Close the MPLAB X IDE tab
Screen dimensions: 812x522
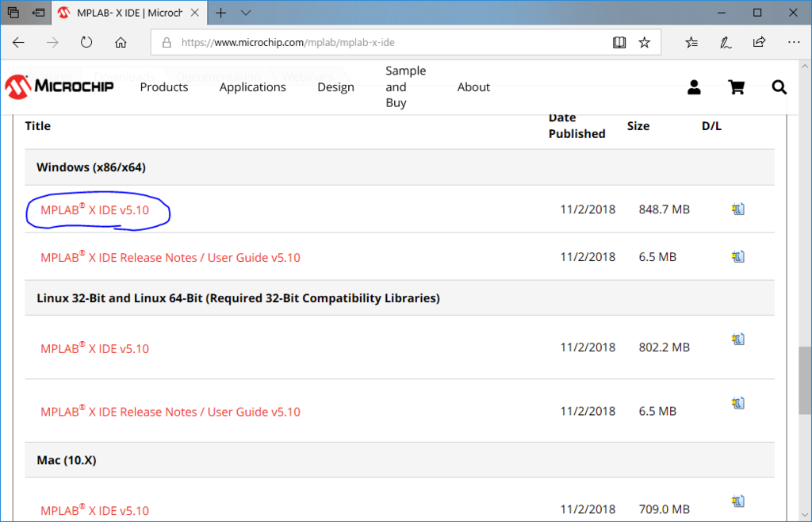pyautogui.click(x=195, y=13)
